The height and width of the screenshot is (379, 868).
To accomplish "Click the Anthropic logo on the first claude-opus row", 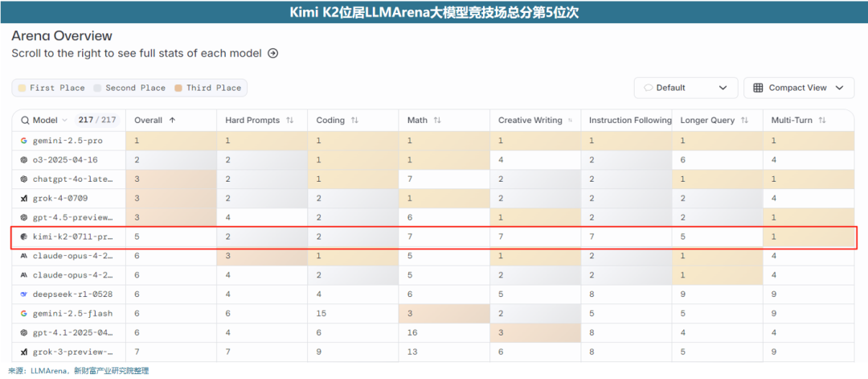I will pos(24,256).
